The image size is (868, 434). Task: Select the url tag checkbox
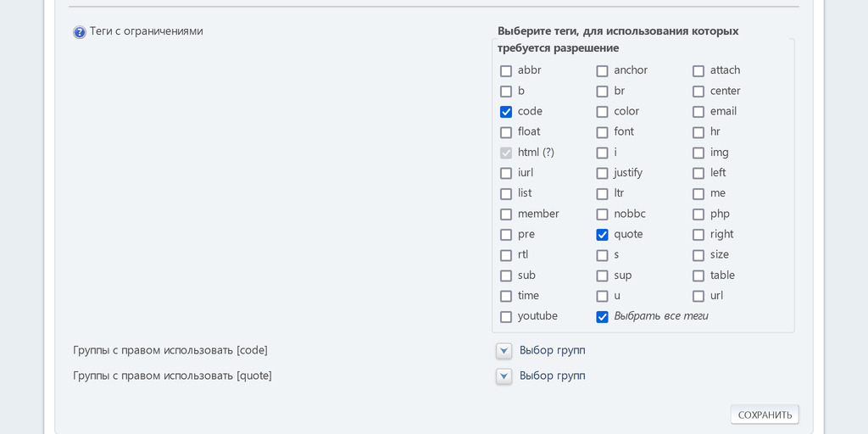698,297
